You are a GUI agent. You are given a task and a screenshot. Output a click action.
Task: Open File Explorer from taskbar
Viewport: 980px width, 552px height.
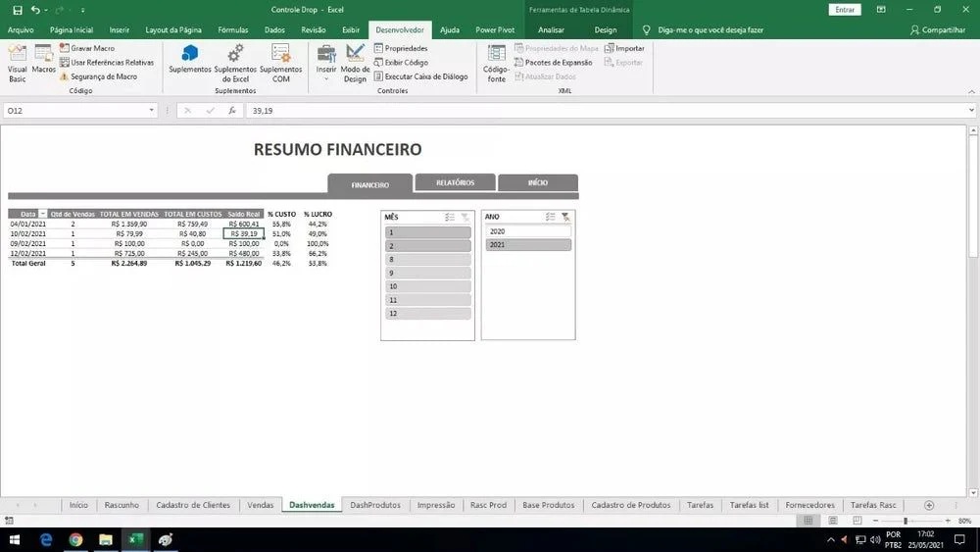click(x=106, y=539)
